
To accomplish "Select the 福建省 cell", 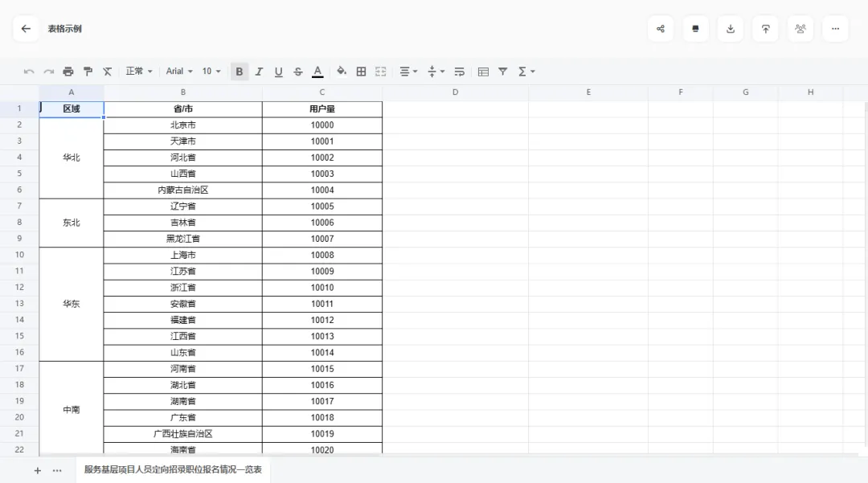I will 183,321.
